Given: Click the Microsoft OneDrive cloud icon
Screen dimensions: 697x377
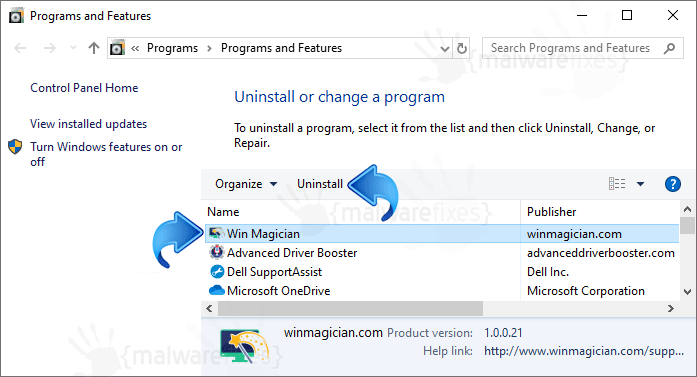Looking at the screenshot, I should pyautogui.click(x=216, y=290).
